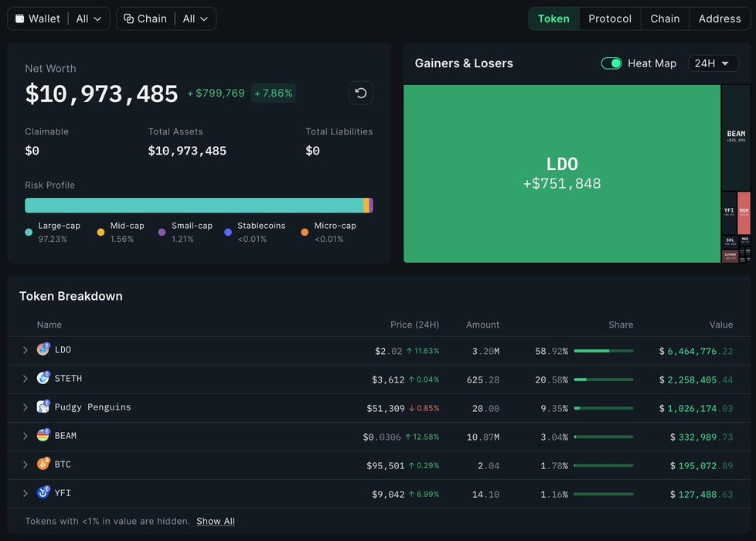Image resolution: width=756 pixels, height=541 pixels.
Task: Click the chain icon in the filter bar
Action: coord(129,19)
